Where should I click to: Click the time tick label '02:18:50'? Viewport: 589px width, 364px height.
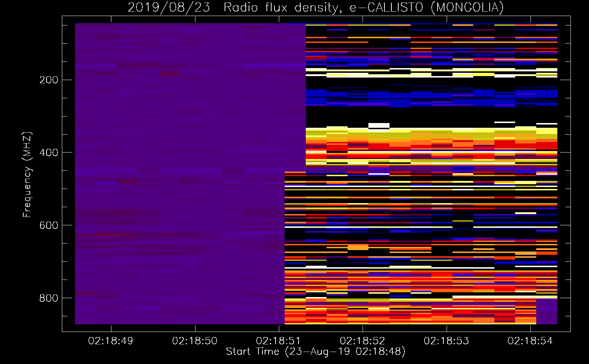(195, 341)
